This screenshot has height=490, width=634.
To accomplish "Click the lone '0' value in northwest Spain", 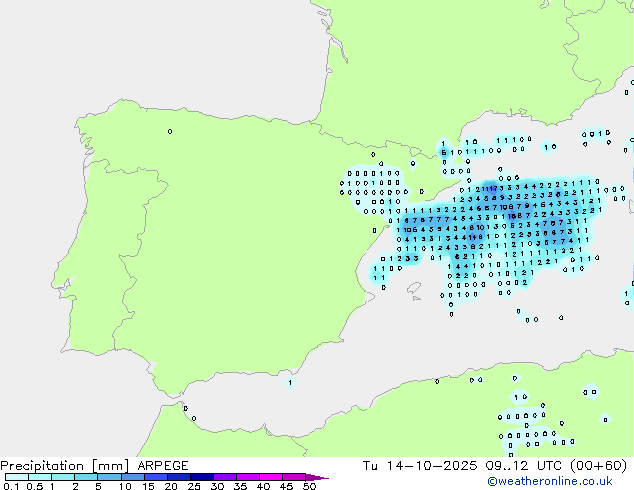I will [x=170, y=131].
